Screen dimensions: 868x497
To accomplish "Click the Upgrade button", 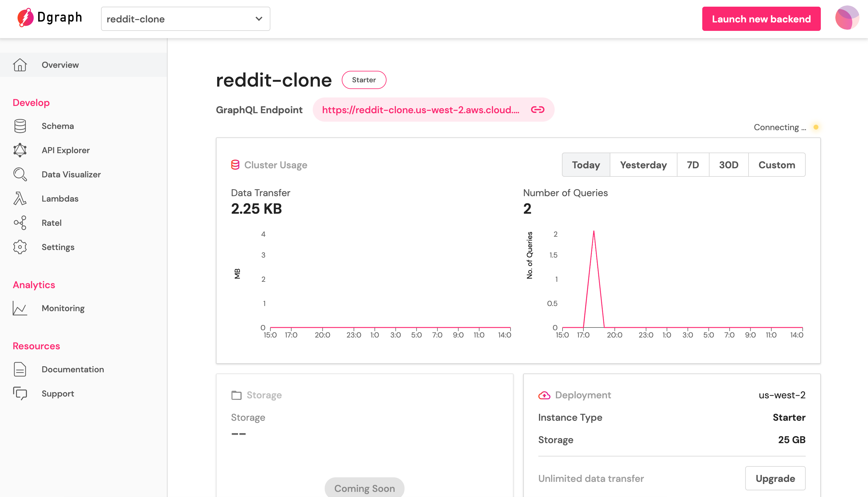I will (775, 478).
